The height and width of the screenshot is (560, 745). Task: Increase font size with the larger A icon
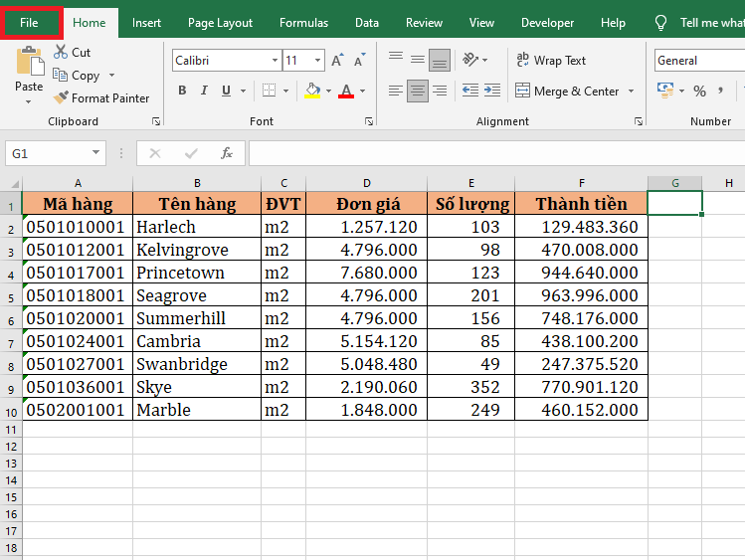337,61
